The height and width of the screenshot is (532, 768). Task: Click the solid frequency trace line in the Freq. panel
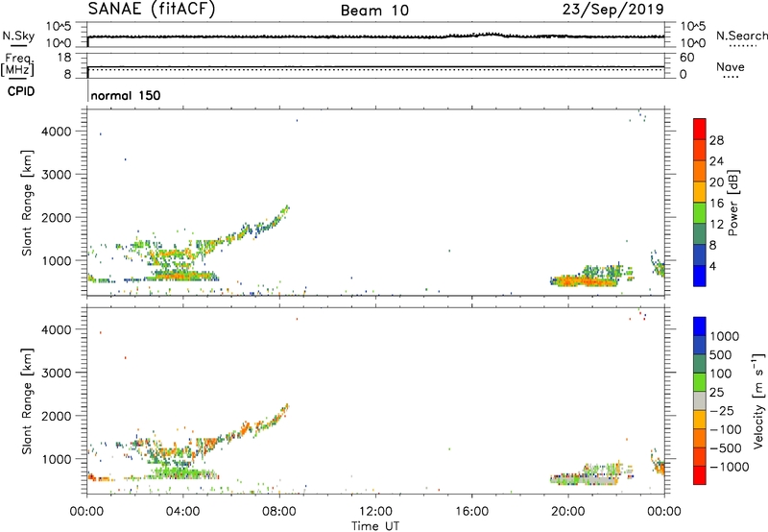376,66
